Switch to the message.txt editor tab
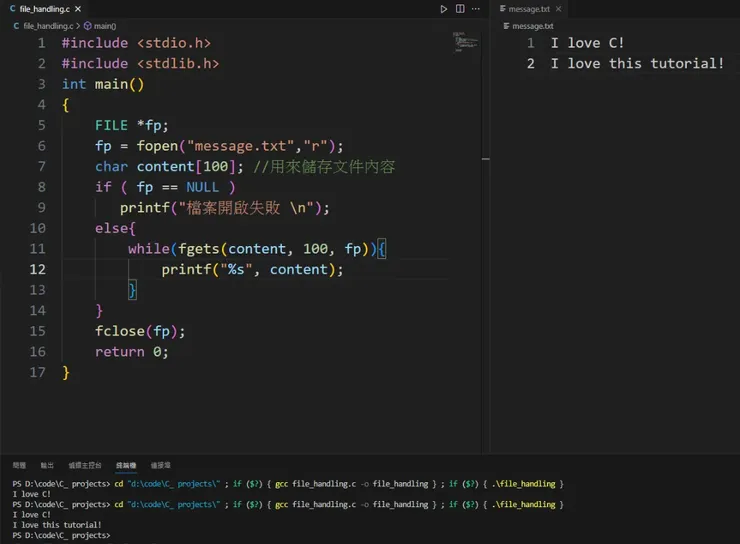This screenshot has height=544, width=740. coord(529,9)
